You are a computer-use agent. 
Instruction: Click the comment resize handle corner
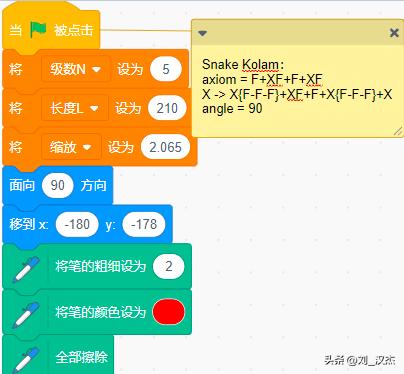point(398,131)
